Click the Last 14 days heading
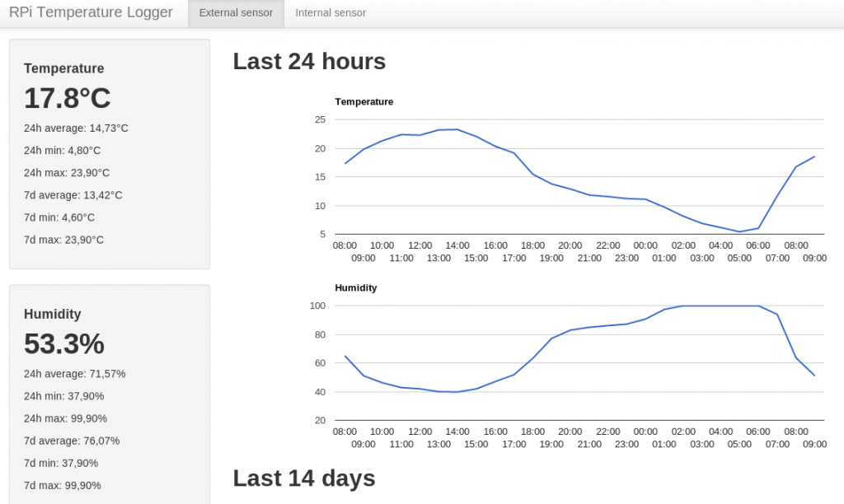The width and height of the screenshot is (844, 504). tap(304, 478)
